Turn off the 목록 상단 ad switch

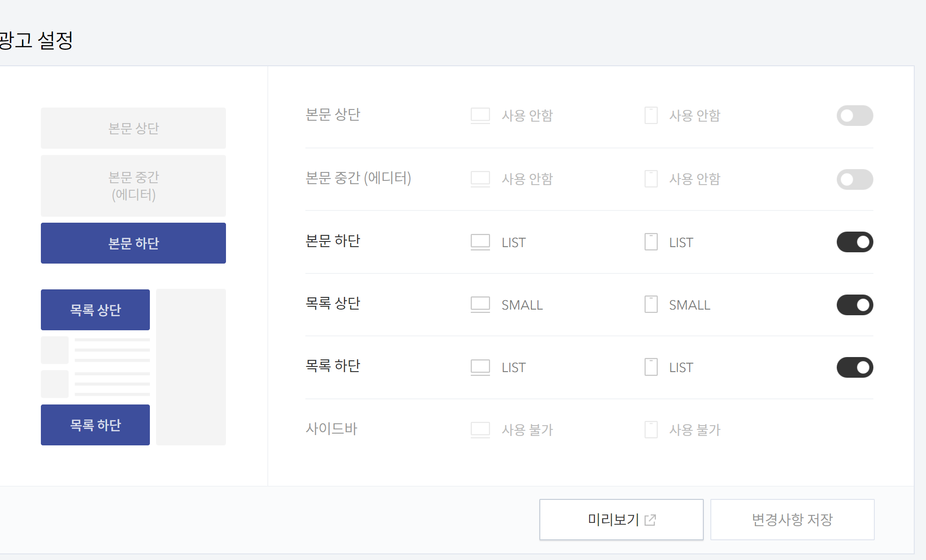pos(855,305)
